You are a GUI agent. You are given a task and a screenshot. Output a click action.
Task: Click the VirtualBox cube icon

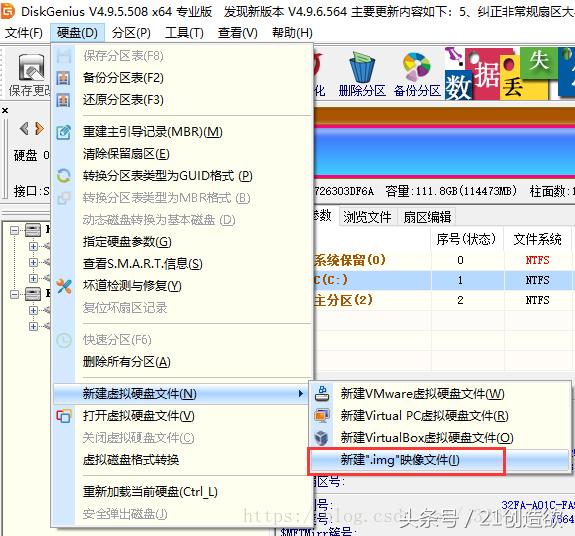click(x=322, y=437)
